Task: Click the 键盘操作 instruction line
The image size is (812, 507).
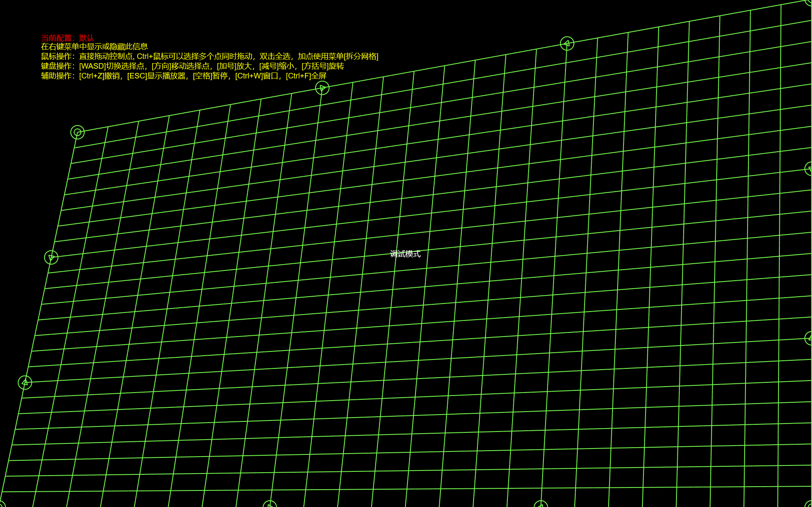Action: coord(192,66)
